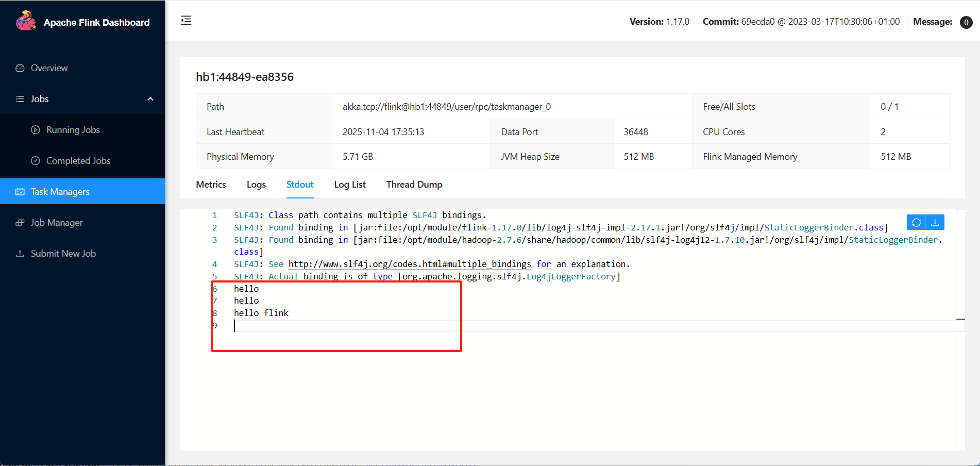This screenshot has width=980, height=466.
Task: Select the Stdout tab
Action: 300,185
